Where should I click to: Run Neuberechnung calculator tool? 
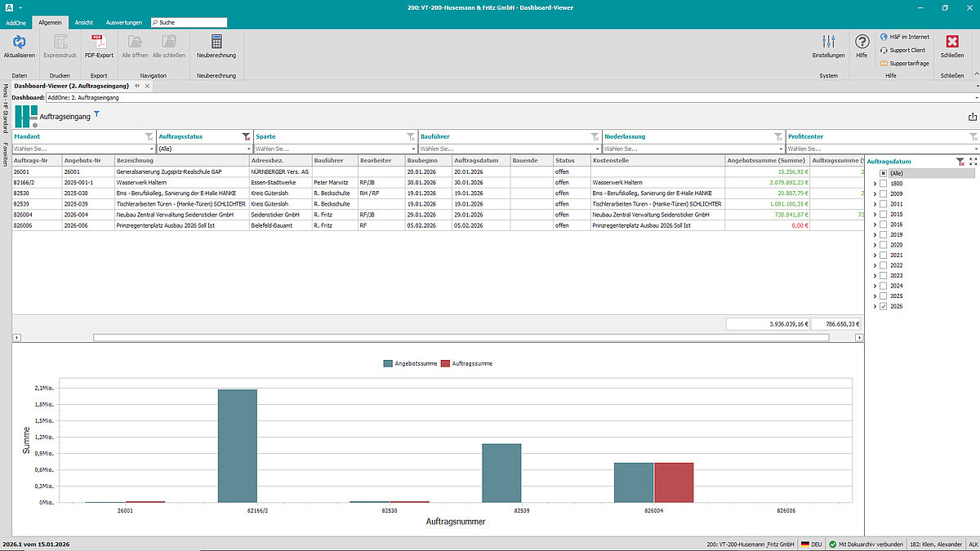tap(216, 42)
